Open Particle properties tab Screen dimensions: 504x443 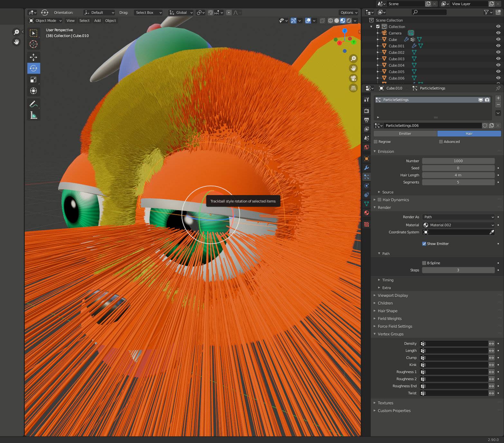point(366,177)
